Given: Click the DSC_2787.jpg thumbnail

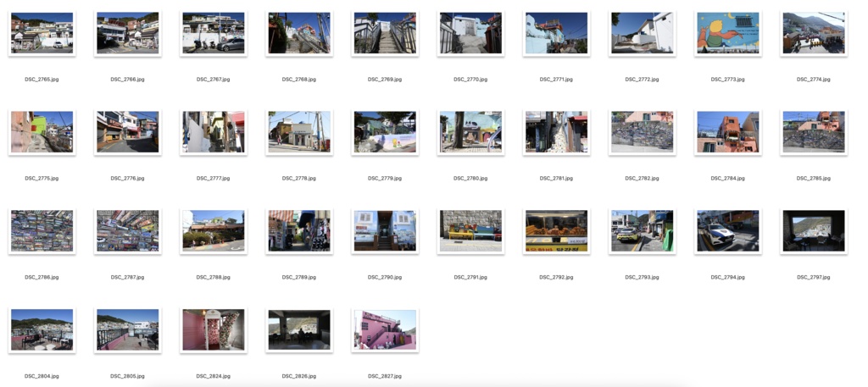Looking at the screenshot, I should (x=128, y=231).
